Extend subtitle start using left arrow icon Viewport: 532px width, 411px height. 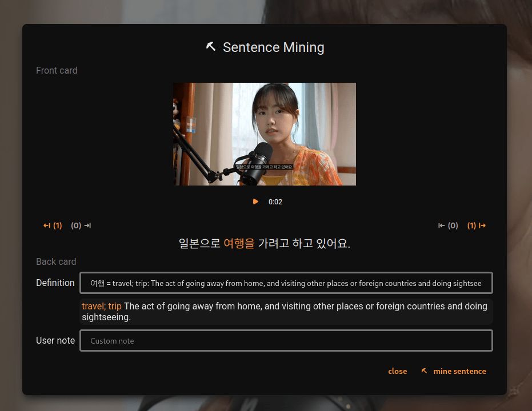pyautogui.click(x=47, y=225)
